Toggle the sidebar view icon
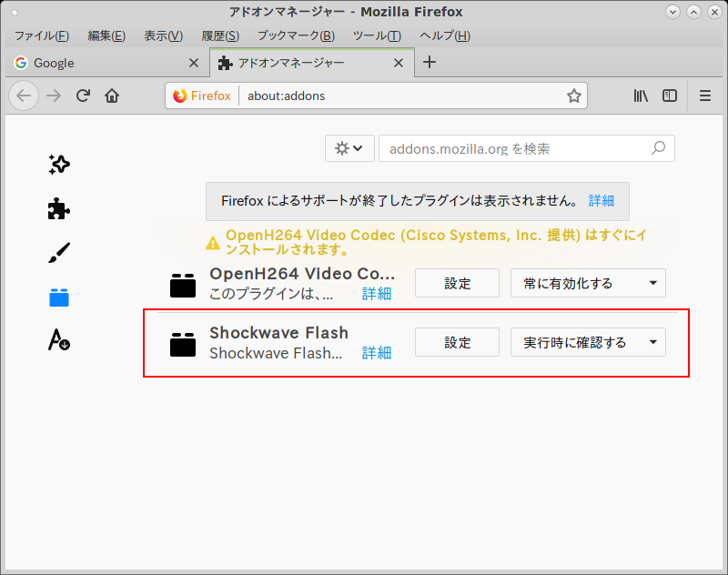The image size is (728, 575). (x=670, y=96)
